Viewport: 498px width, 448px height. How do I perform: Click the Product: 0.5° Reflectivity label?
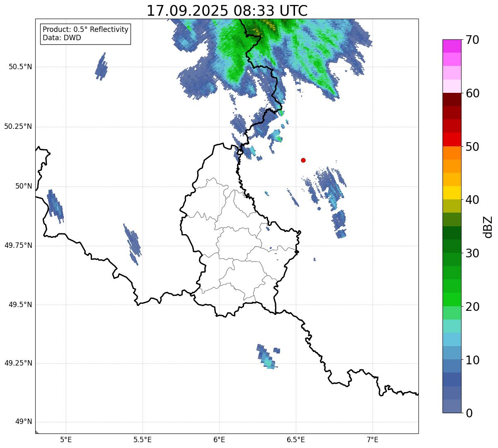pyautogui.click(x=85, y=30)
